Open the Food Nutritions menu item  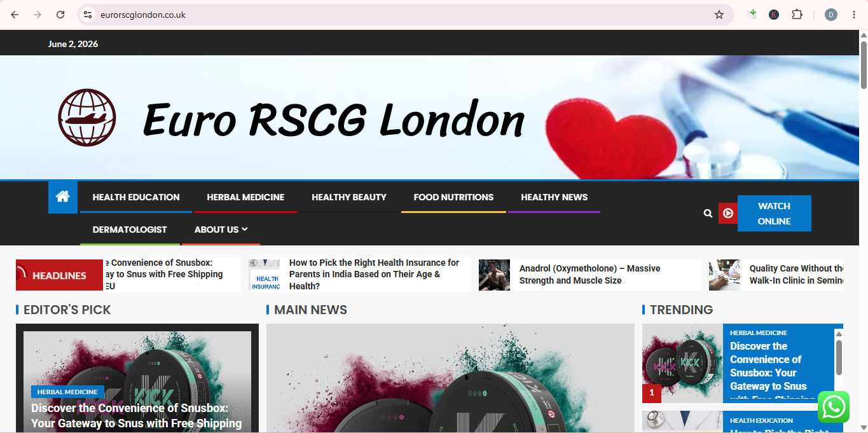pyautogui.click(x=453, y=197)
